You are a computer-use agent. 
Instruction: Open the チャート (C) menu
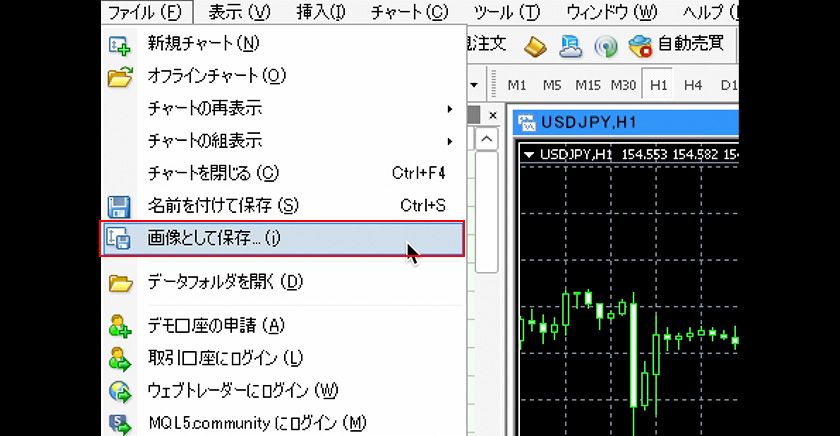click(409, 13)
